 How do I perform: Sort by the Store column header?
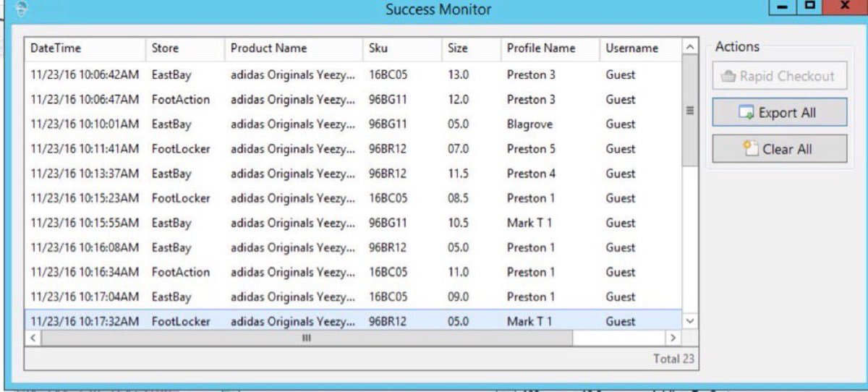(x=185, y=48)
